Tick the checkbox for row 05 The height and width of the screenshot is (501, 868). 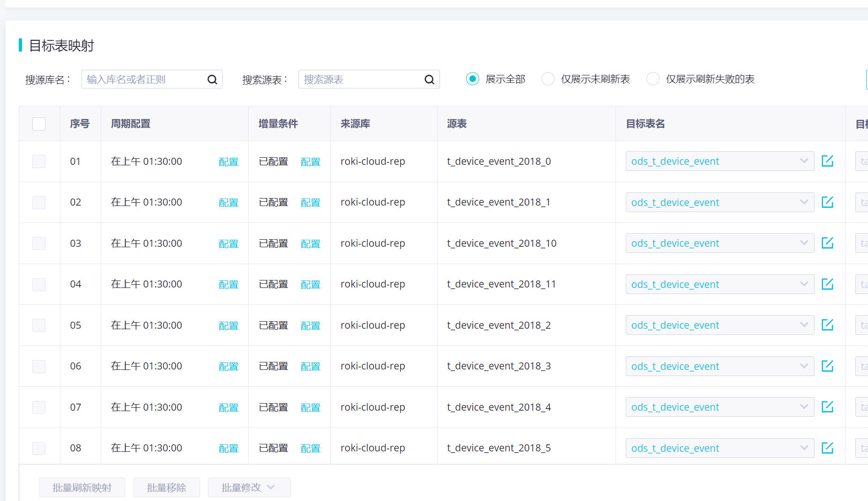[x=39, y=325]
